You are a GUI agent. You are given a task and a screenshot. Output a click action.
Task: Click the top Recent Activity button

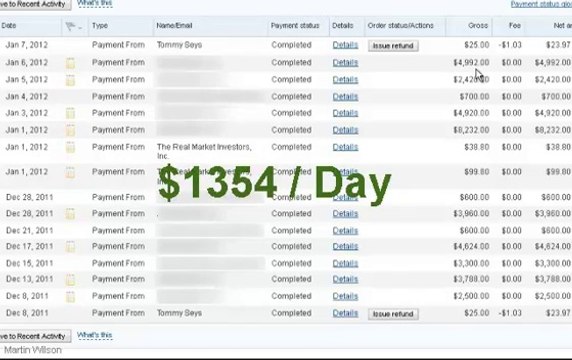[x=35, y=4]
